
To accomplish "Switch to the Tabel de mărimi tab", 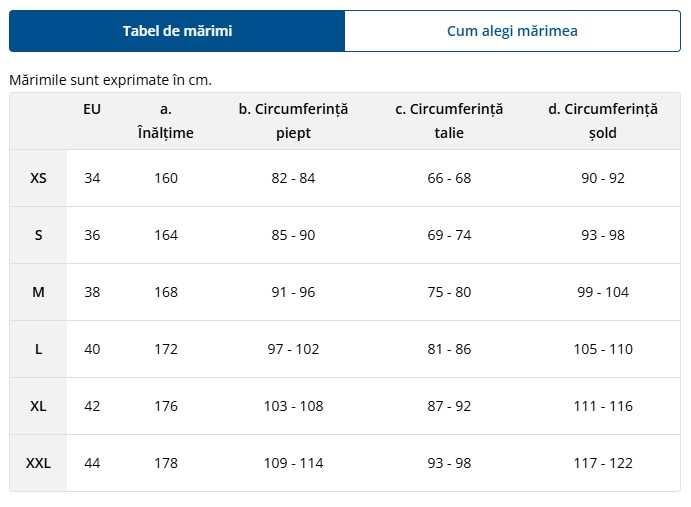I will pyautogui.click(x=177, y=31).
